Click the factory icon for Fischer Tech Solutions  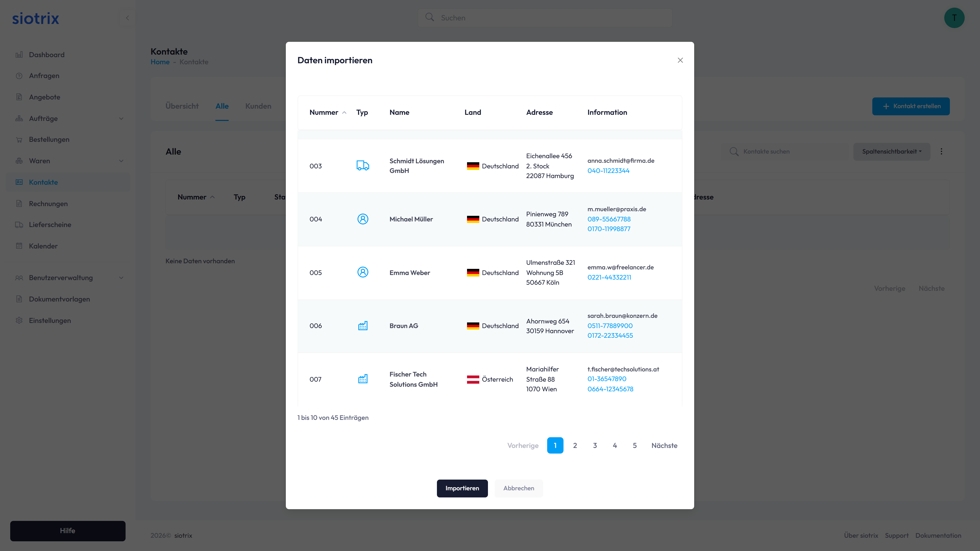tap(363, 379)
